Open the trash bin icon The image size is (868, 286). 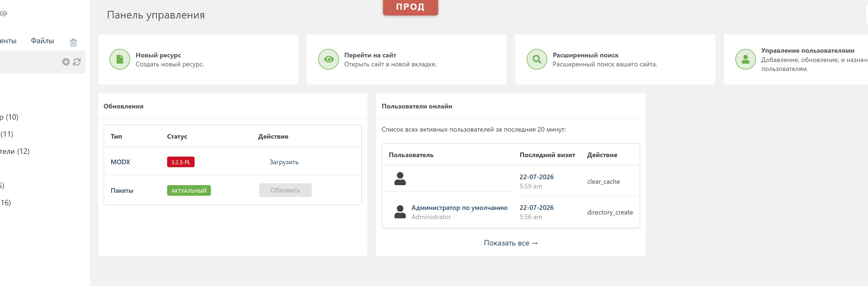pyautogui.click(x=73, y=42)
